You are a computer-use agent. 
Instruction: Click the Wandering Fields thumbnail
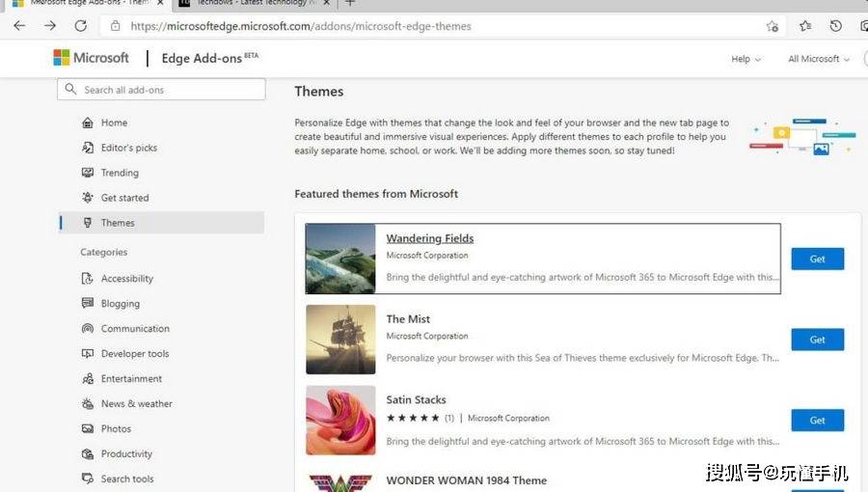point(340,259)
